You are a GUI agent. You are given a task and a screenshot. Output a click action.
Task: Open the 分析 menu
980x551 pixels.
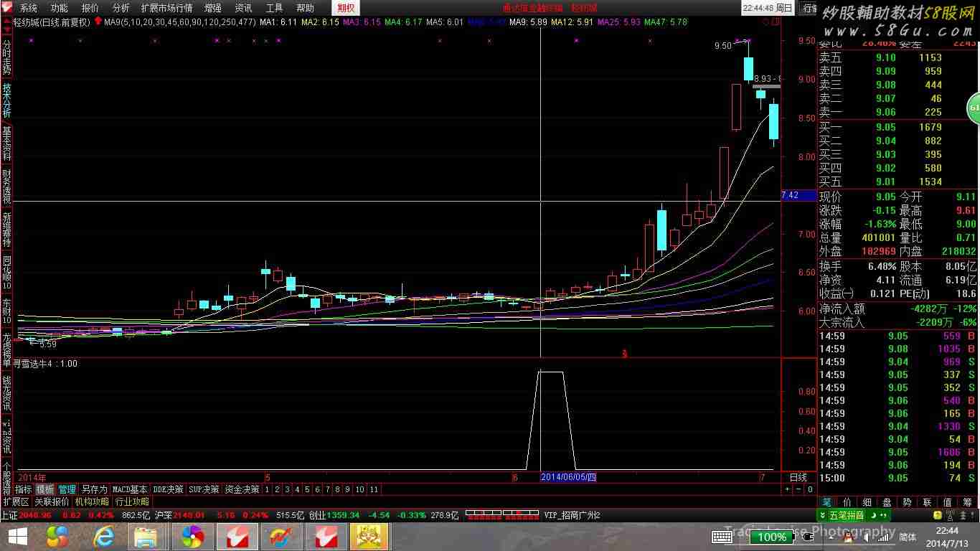tap(121, 8)
